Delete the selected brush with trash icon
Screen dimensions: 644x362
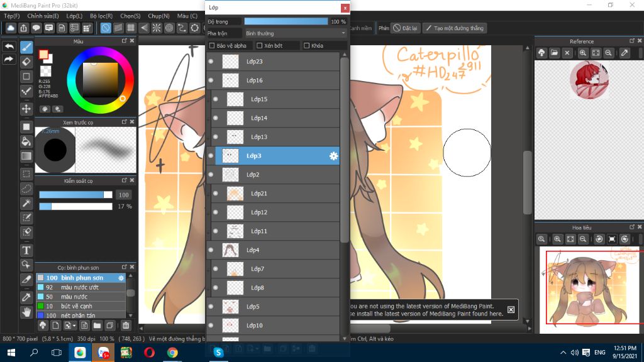point(126,326)
